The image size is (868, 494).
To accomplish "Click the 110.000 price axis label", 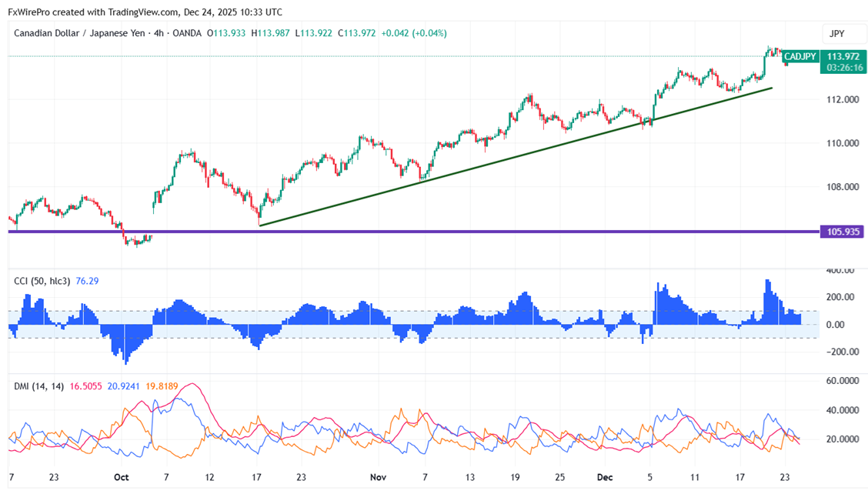I will 843,143.
